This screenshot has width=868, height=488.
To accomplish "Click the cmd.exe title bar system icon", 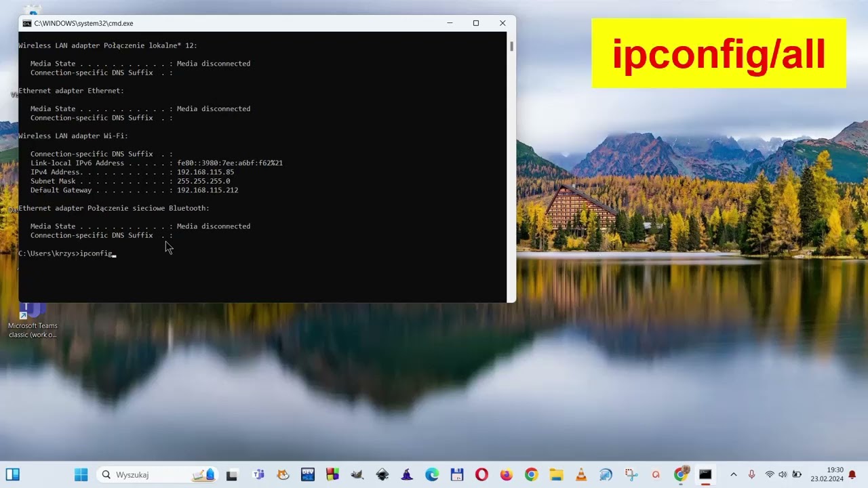I will click(x=27, y=23).
